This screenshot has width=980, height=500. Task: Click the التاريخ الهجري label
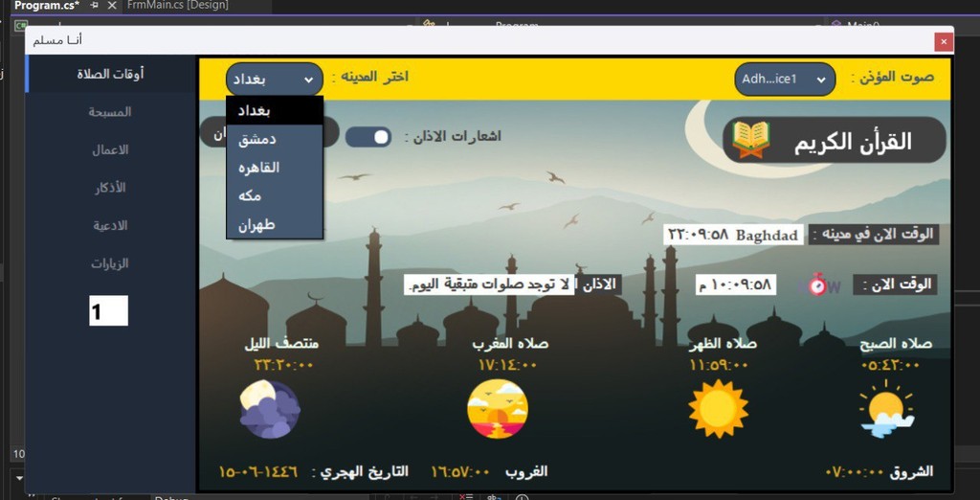click(360, 472)
